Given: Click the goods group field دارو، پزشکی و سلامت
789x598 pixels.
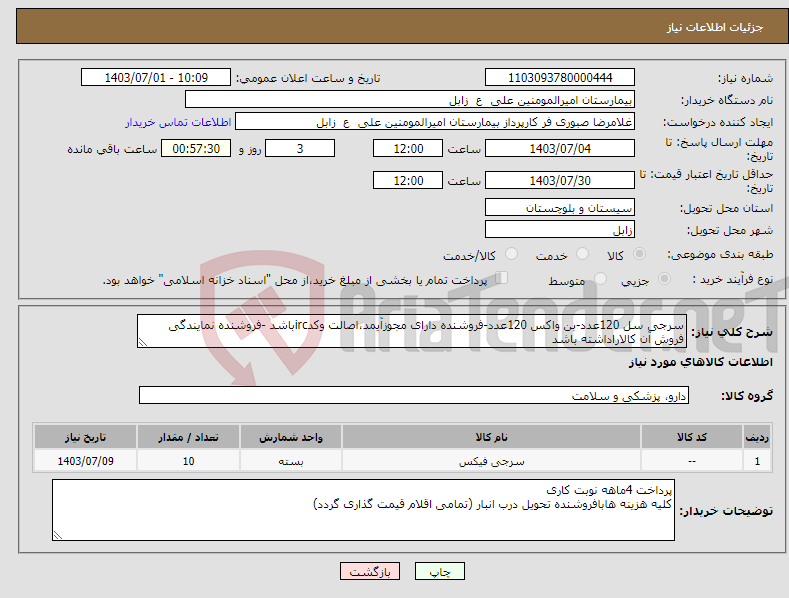Looking at the screenshot, I should [414, 396].
